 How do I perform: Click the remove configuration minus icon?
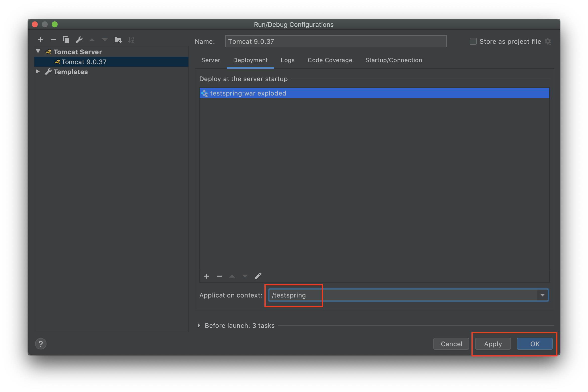click(x=53, y=40)
